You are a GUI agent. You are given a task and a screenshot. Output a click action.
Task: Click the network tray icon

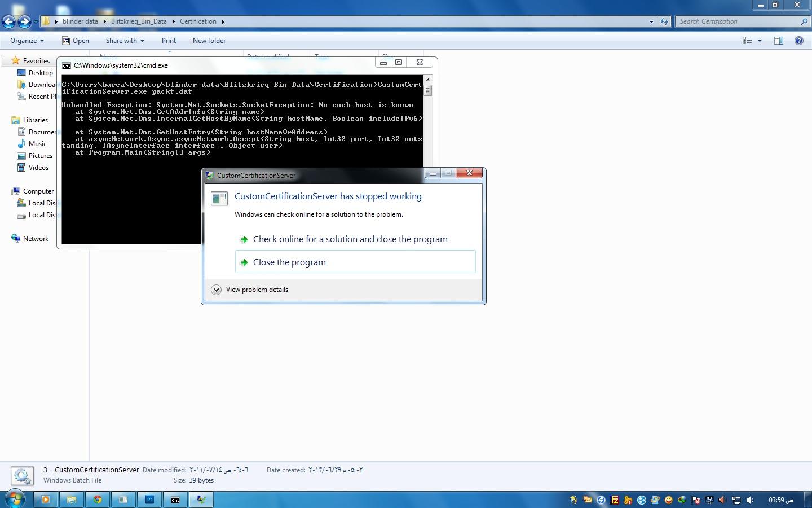736,500
